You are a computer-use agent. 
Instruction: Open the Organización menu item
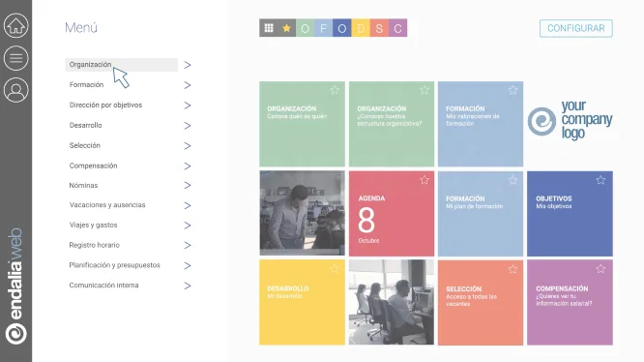(x=122, y=65)
